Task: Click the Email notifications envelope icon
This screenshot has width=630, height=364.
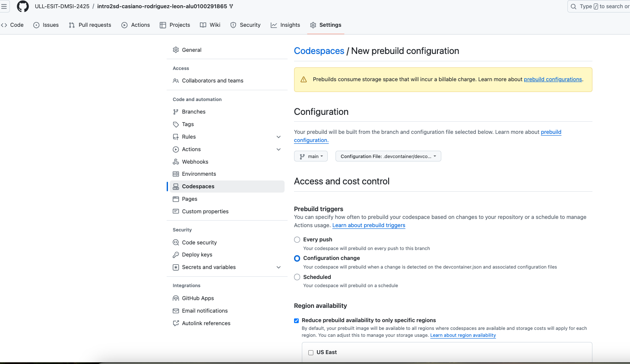Action: pos(176,311)
